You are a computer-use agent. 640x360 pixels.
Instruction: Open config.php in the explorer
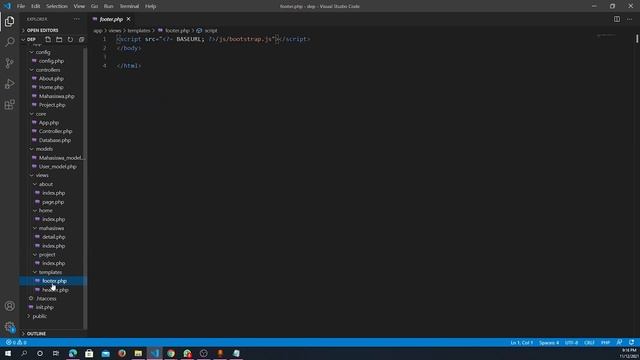click(51, 61)
